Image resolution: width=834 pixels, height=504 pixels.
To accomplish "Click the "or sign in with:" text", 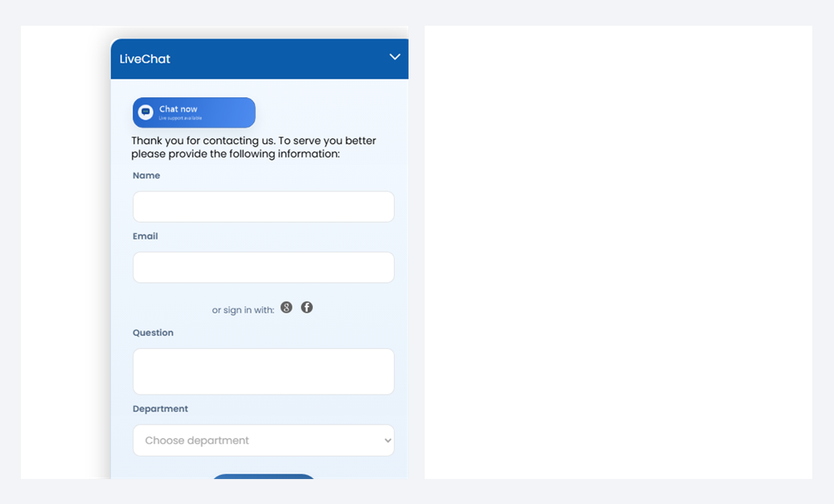I will point(243,310).
